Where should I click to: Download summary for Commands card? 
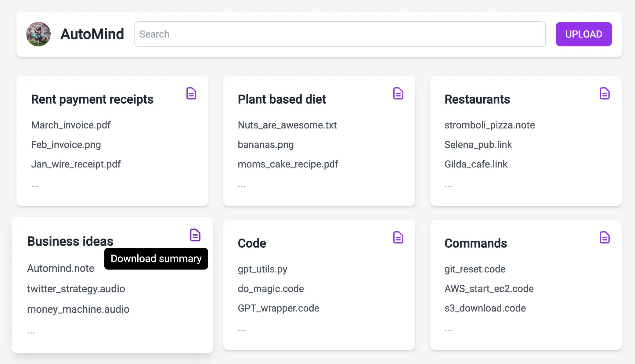(x=605, y=237)
